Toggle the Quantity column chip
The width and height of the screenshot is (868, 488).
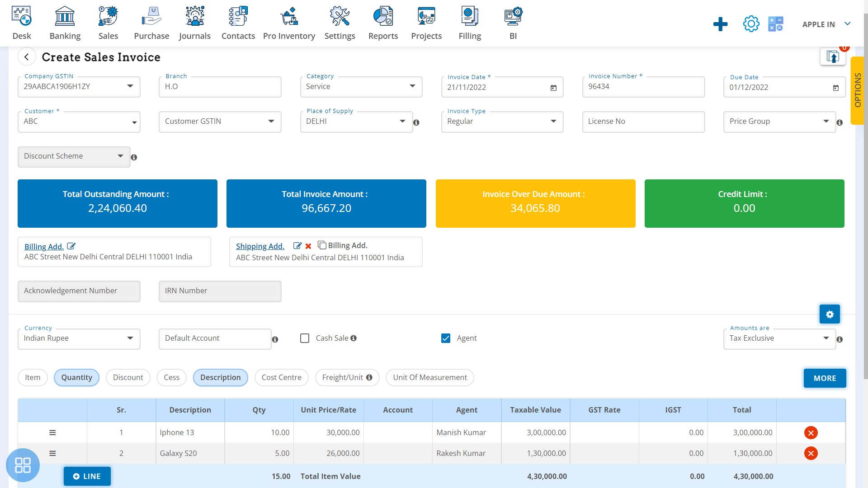tap(76, 377)
